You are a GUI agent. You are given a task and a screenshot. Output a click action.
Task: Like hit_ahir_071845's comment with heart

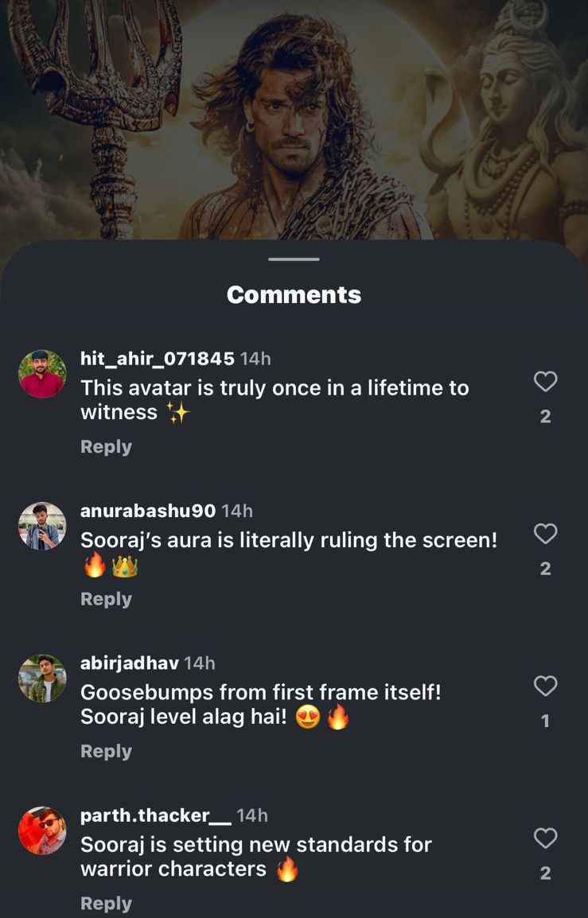[x=545, y=382]
